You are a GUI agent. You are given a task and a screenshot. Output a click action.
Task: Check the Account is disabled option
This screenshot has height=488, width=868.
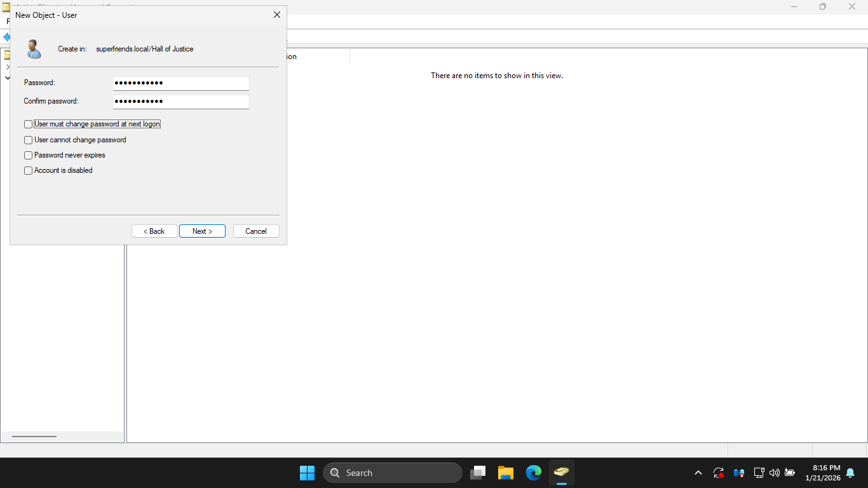click(28, 170)
